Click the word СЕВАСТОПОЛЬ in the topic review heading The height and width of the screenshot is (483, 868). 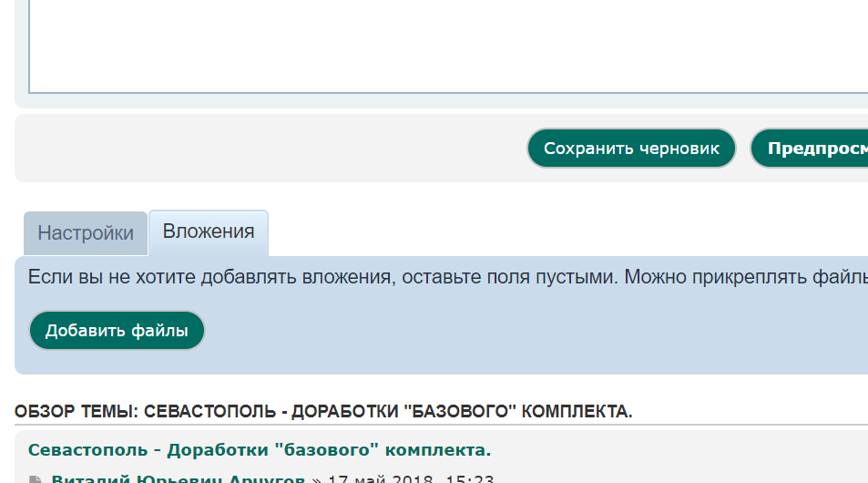pos(209,412)
